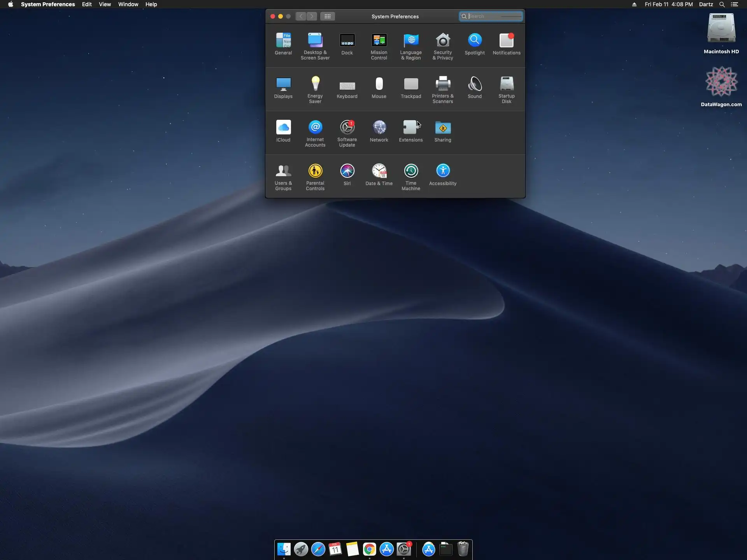Open the Time Machine preferences
This screenshot has height=560, width=747.
411,171
